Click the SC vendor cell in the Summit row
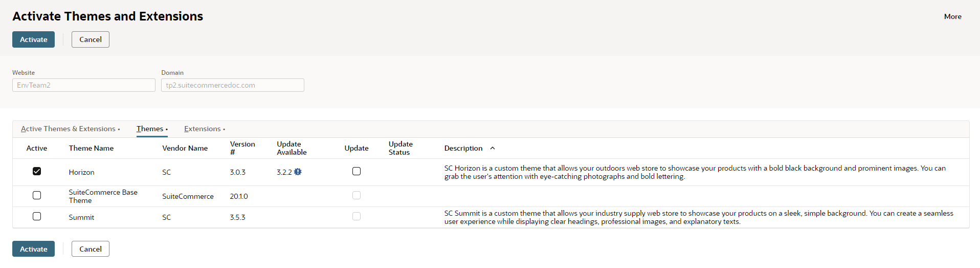This screenshot has width=980, height=268. [166, 217]
